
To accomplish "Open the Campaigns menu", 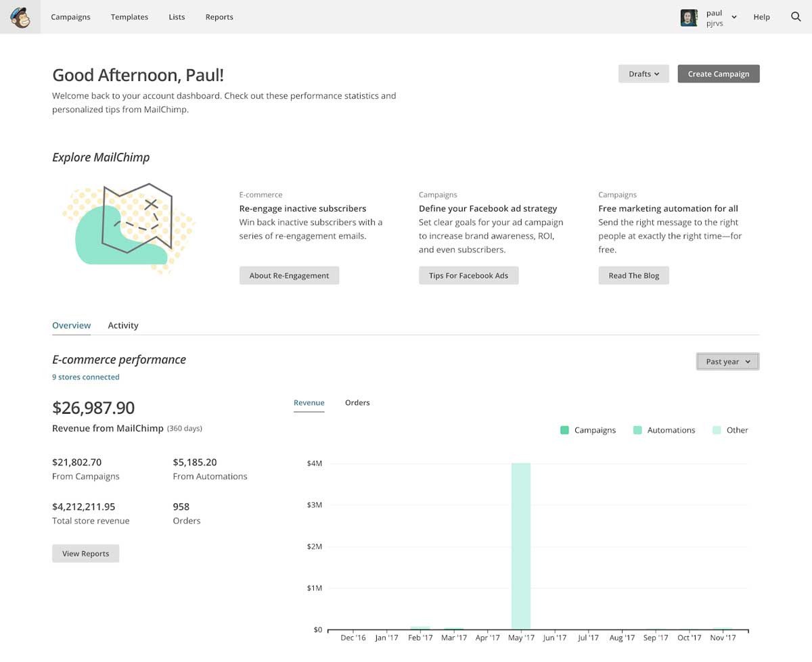I will 70,17.
